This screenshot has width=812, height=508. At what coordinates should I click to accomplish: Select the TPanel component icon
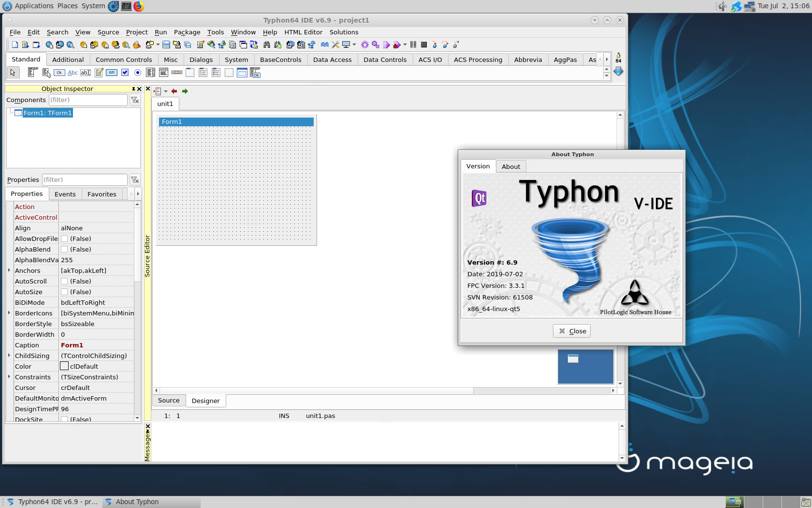tap(229, 73)
